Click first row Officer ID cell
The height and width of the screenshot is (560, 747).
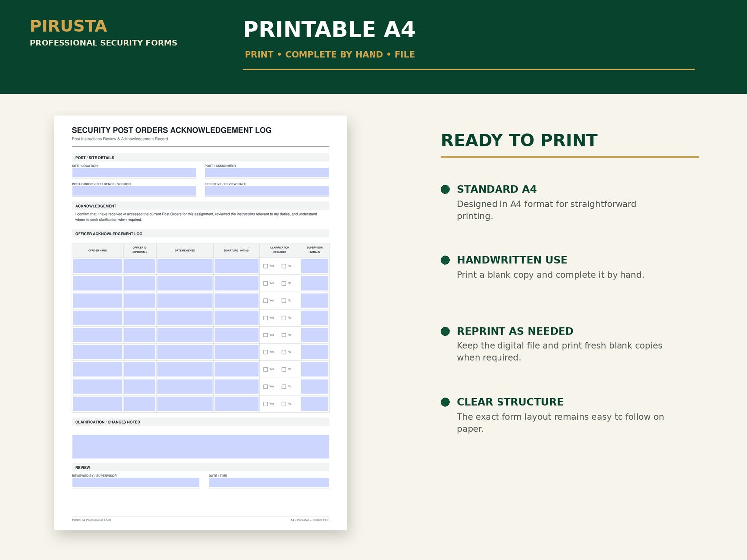click(139, 266)
